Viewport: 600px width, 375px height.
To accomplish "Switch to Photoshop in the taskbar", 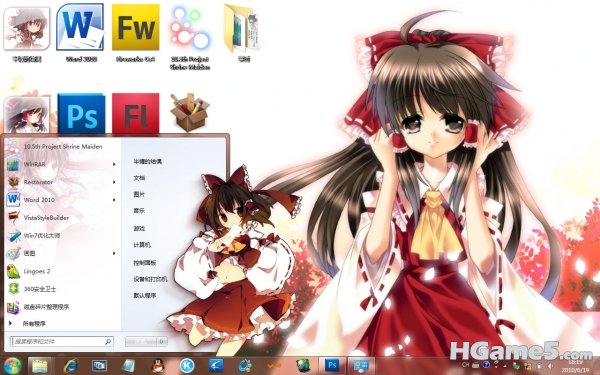I will tap(332, 365).
